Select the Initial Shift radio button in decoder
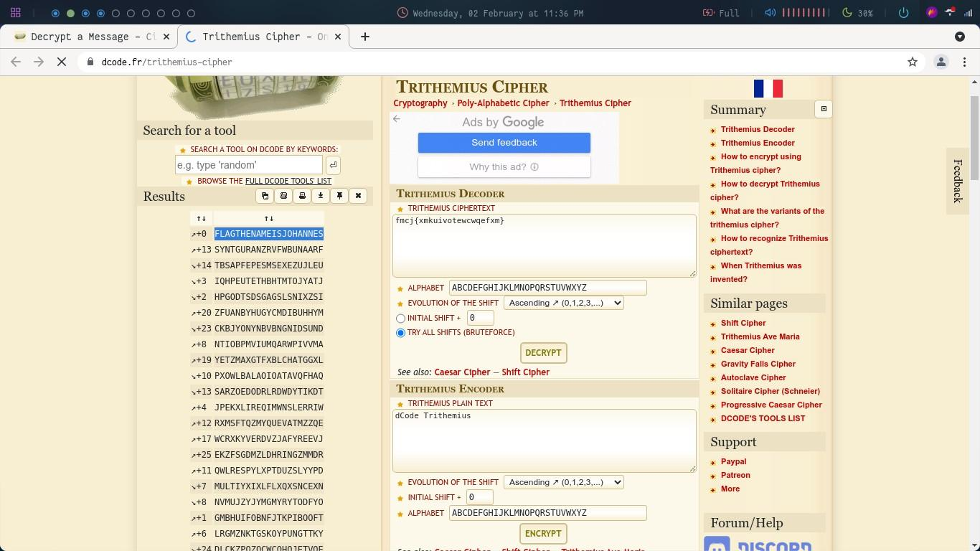 coord(400,318)
